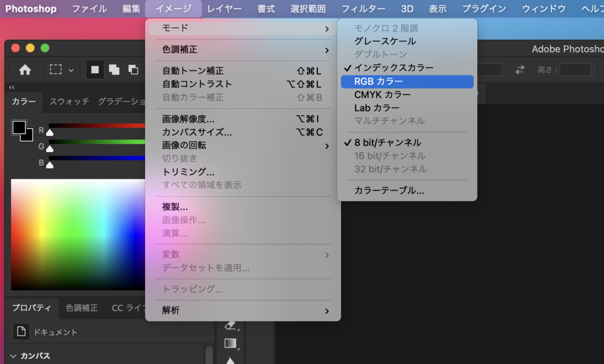The width and height of the screenshot is (604, 364).
Task: Click the B slider handle
Action: click(50, 165)
